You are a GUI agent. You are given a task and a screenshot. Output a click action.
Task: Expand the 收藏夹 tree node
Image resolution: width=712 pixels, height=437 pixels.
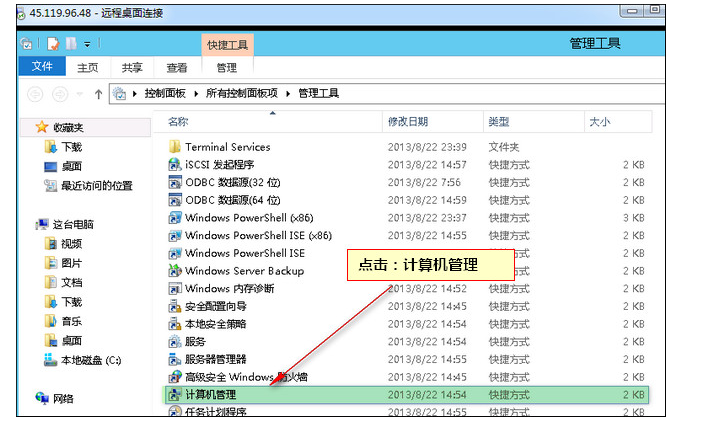pyautogui.click(x=27, y=127)
